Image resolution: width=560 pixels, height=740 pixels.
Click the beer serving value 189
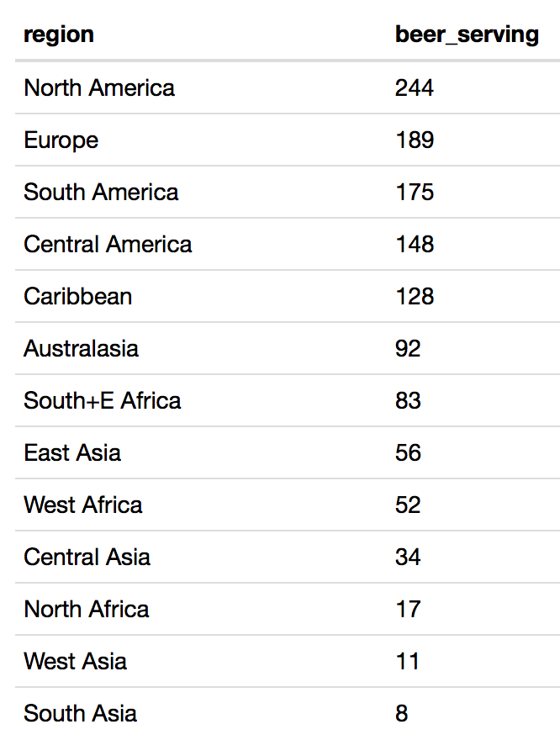pos(415,140)
